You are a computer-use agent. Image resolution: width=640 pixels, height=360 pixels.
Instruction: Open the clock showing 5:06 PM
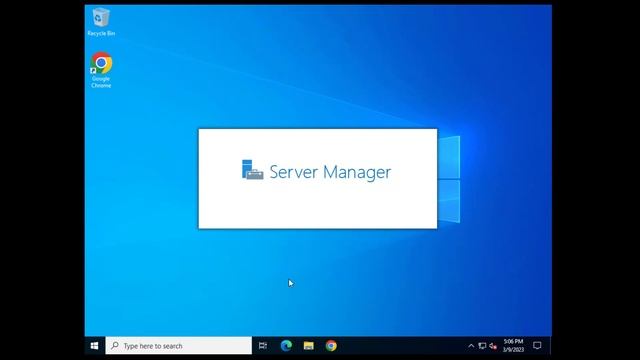[513, 346]
